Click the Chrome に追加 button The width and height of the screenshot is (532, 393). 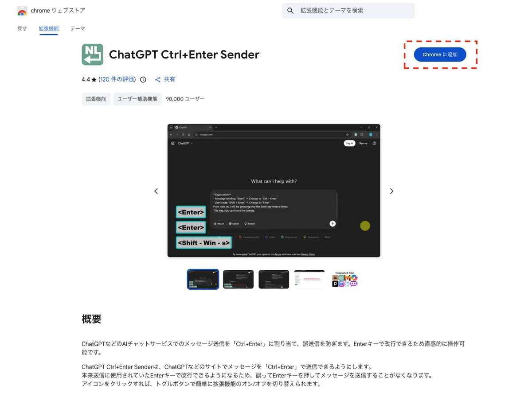click(x=440, y=54)
